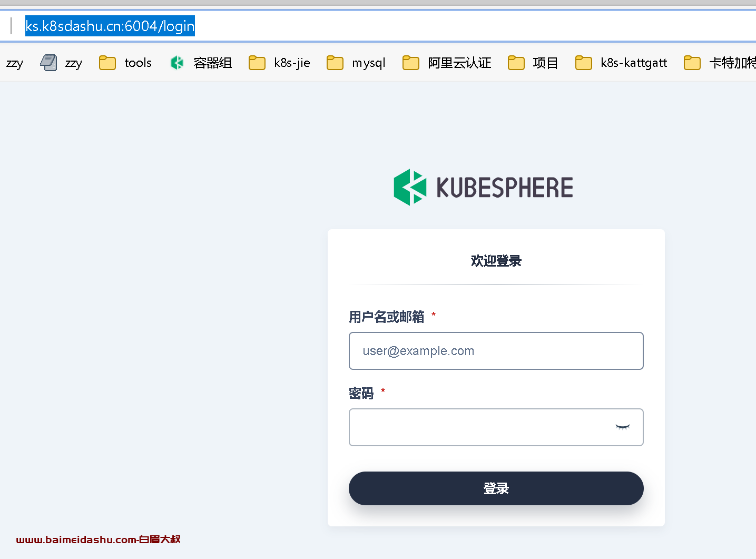Open the mysql bookmark folder
The height and width of the screenshot is (559, 756).
(356, 63)
